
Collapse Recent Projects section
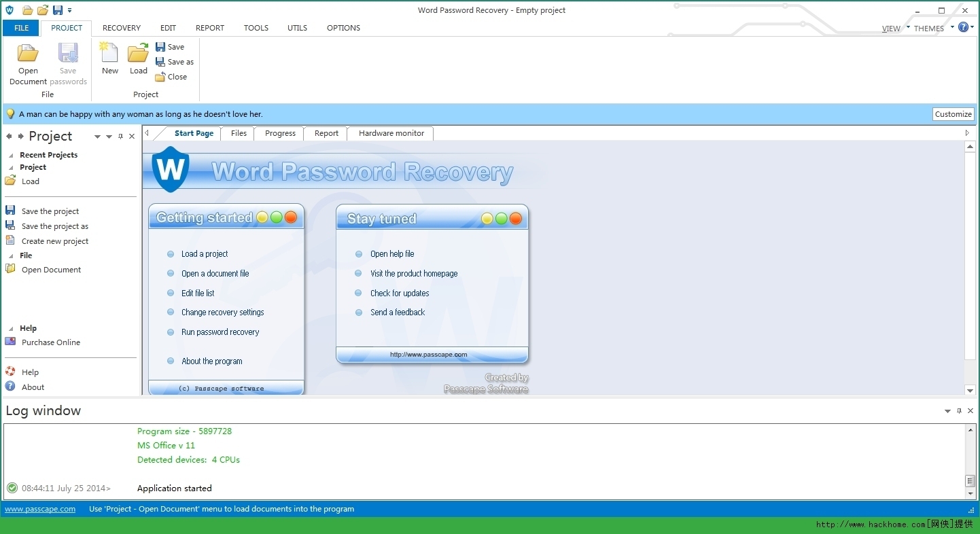pos(11,156)
